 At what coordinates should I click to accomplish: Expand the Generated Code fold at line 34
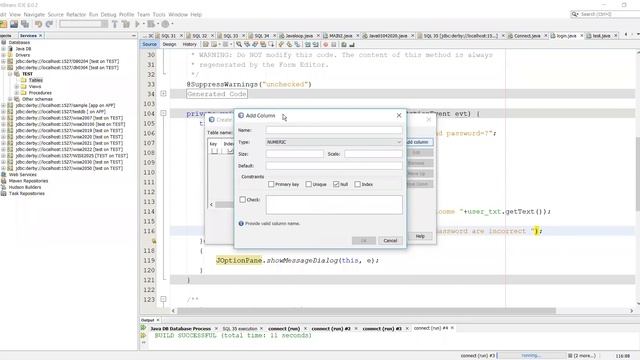[x=163, y=93]
